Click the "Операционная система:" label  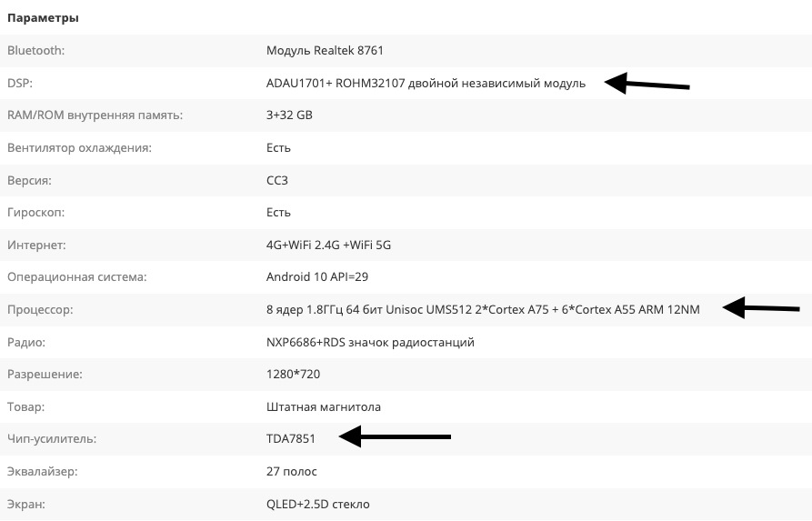[76, 277]
